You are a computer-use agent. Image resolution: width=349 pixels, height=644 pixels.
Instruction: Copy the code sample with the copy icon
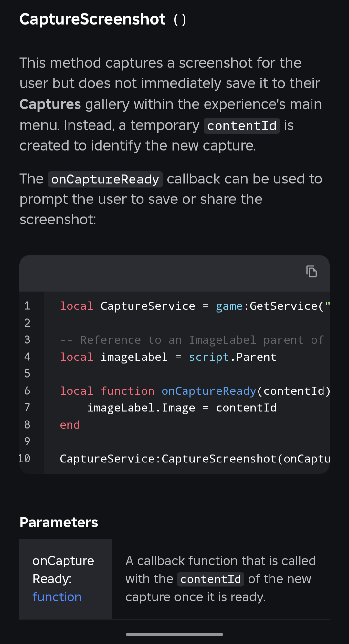[312, 272]
